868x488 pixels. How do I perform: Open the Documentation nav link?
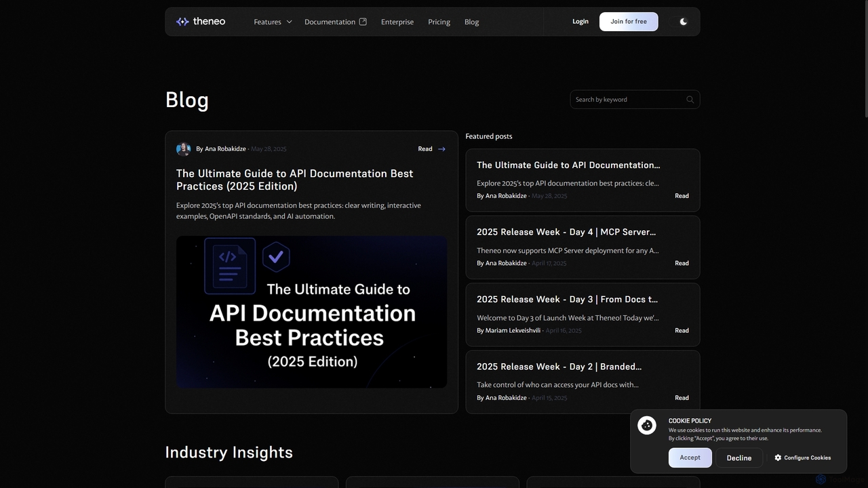330,22
